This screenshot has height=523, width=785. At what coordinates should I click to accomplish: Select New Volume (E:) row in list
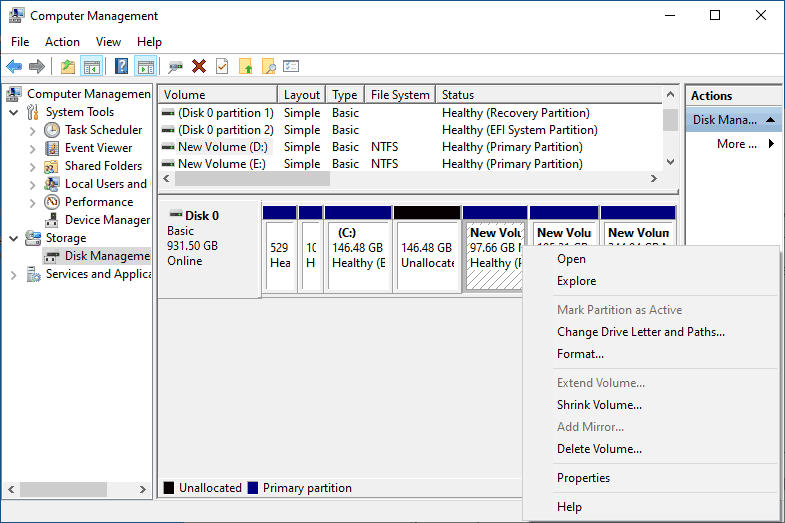(x=411, y=164)
